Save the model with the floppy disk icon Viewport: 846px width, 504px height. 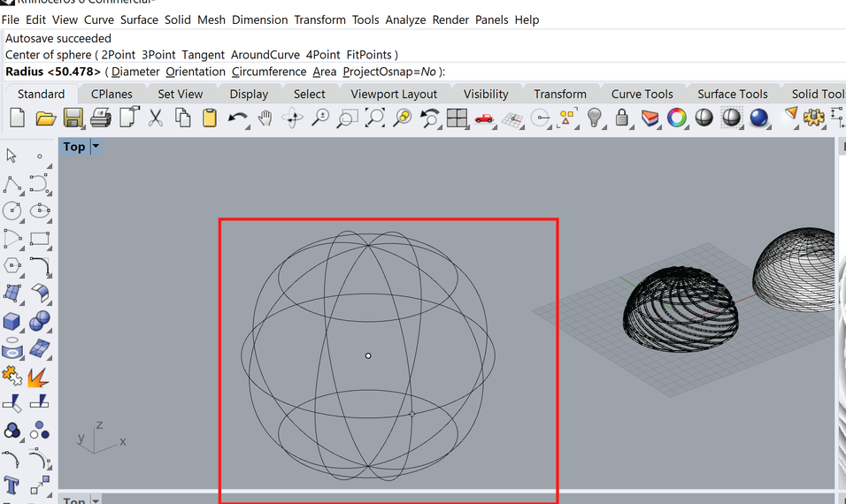pos(73,118)
